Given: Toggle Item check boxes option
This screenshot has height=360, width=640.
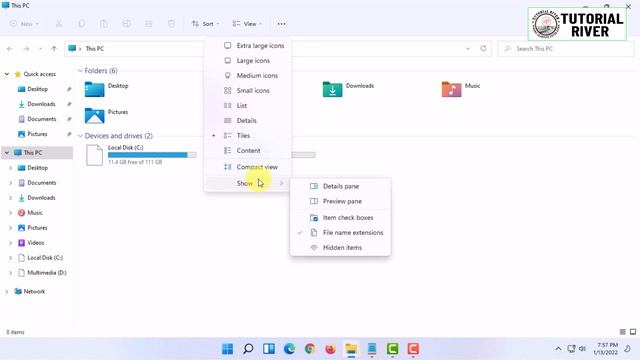Looking at the screenshot, I should coord(340,218).
